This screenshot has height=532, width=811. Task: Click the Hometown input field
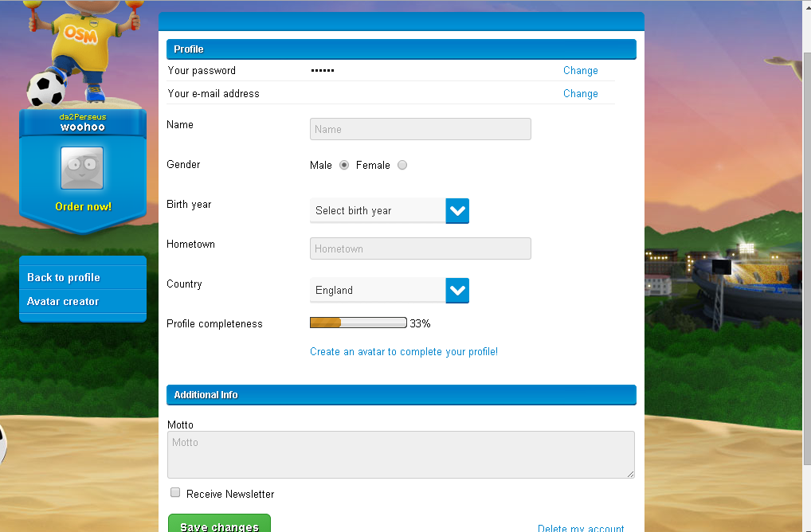point(421,248)
